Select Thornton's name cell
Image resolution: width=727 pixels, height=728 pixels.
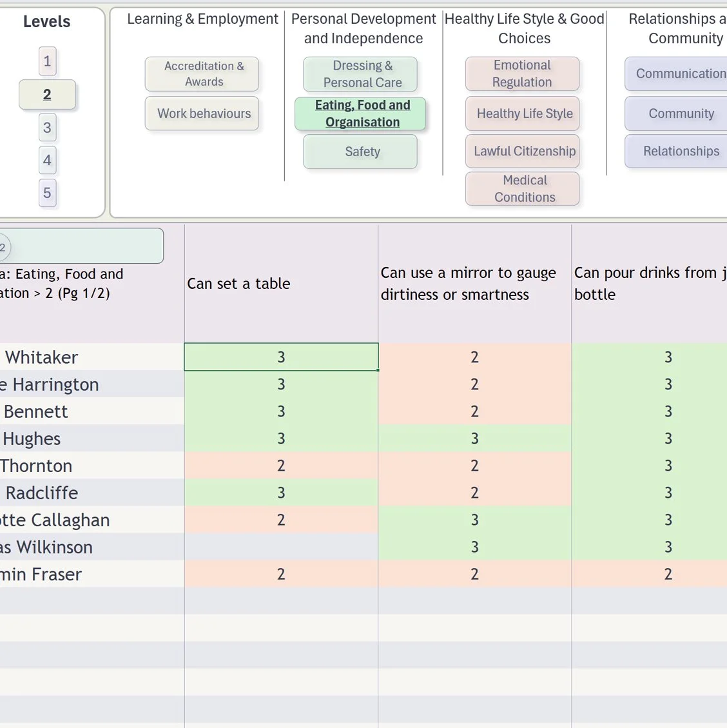[x=92, y=466]
